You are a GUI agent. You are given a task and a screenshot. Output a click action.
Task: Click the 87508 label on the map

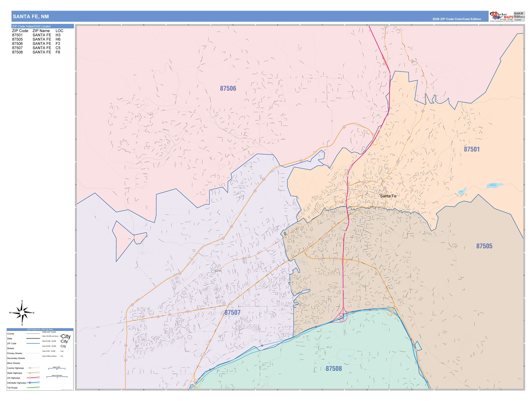pyautogui.click(x=334, y=369)
